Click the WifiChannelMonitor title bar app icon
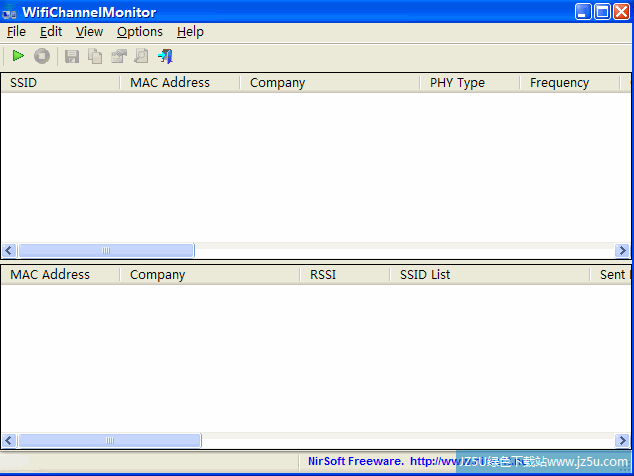Screen dimensions: 634x476 (9, 12)
